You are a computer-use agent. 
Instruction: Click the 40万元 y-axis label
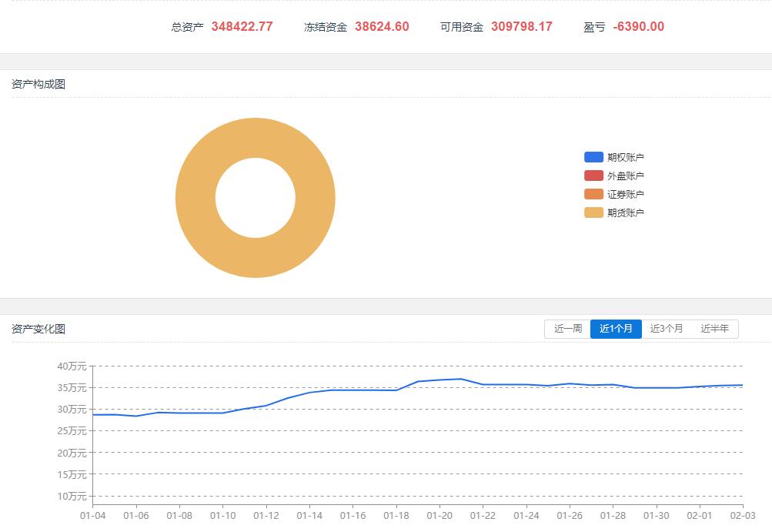72,366
